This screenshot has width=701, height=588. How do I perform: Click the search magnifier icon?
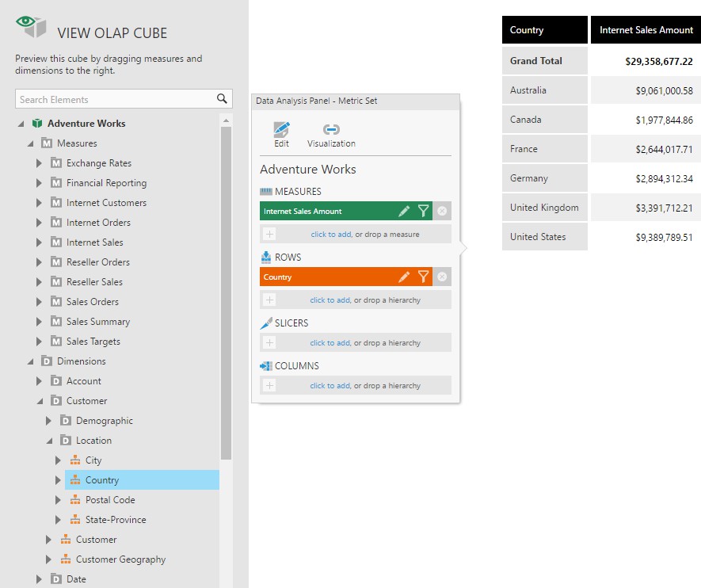[223, 99]
